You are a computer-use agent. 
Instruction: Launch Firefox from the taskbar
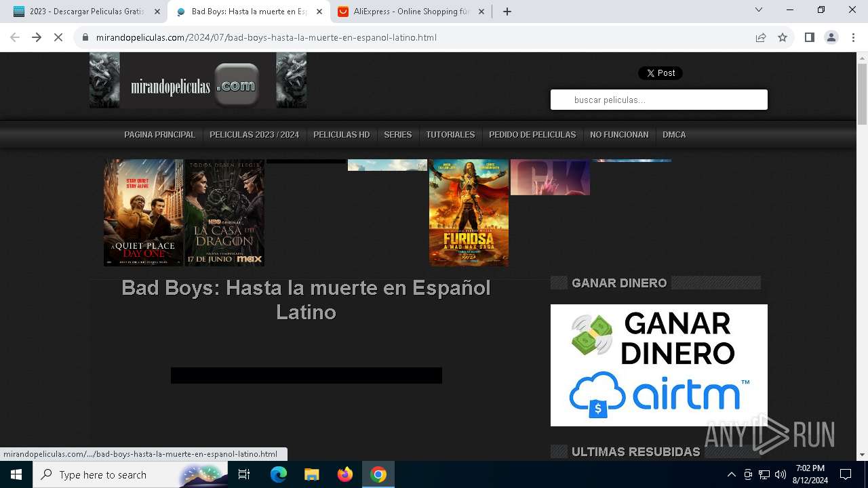pyautogui.click(x=345, y=474)
